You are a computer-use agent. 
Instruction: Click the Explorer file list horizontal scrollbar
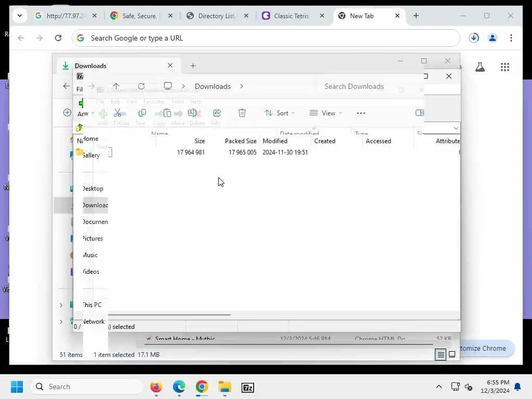click(x=289, y=344)
